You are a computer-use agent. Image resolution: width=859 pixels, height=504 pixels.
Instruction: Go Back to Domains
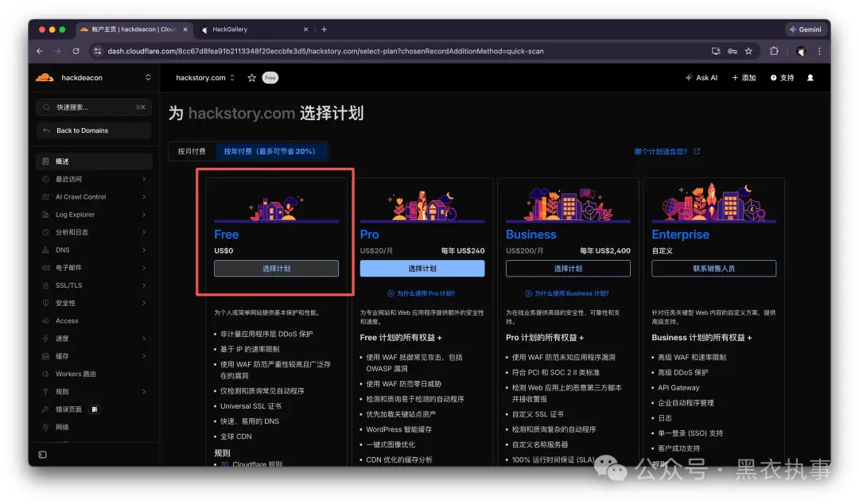coord(94,130)
